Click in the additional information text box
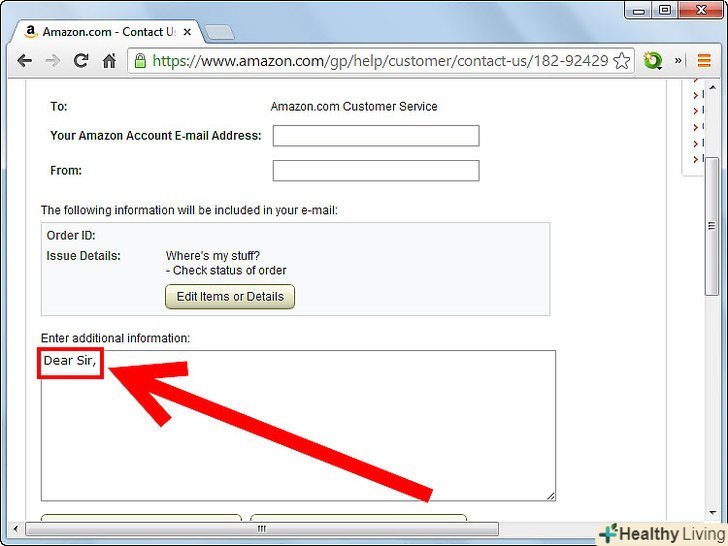 pos(298,426)
